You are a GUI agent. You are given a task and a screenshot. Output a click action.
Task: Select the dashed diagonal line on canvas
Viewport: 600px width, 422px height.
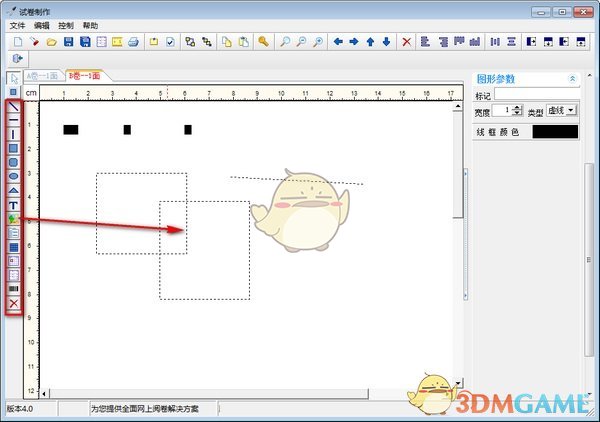(x=297, y=181)
